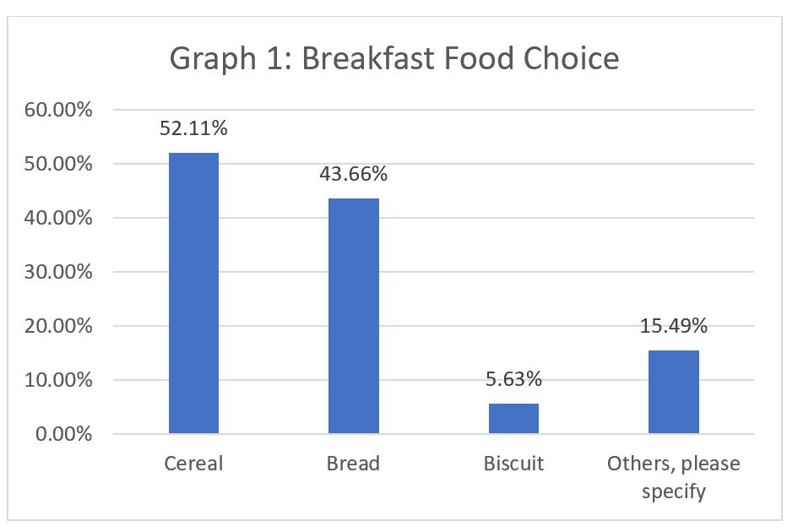Select the 52.11% data label
The image size is (787, 532).
click(x=194, y=129)
